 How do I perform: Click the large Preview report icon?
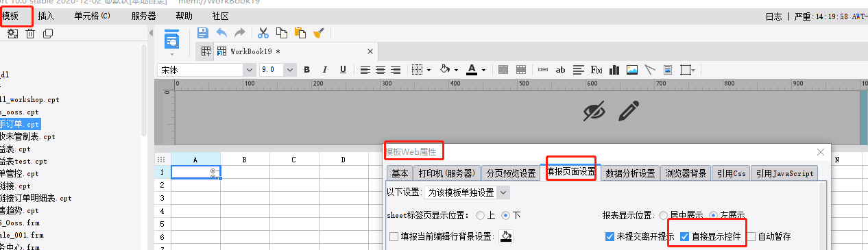click(172, 40)
